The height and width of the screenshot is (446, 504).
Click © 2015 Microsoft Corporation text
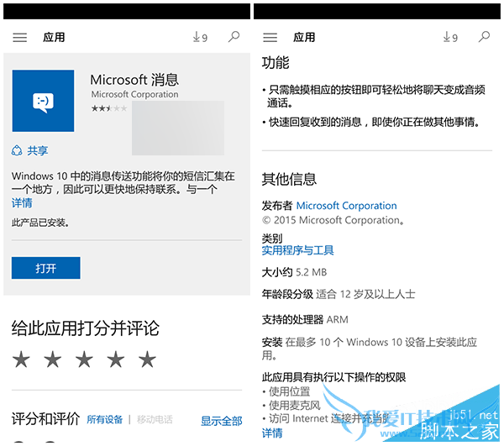tap(333, 220)
